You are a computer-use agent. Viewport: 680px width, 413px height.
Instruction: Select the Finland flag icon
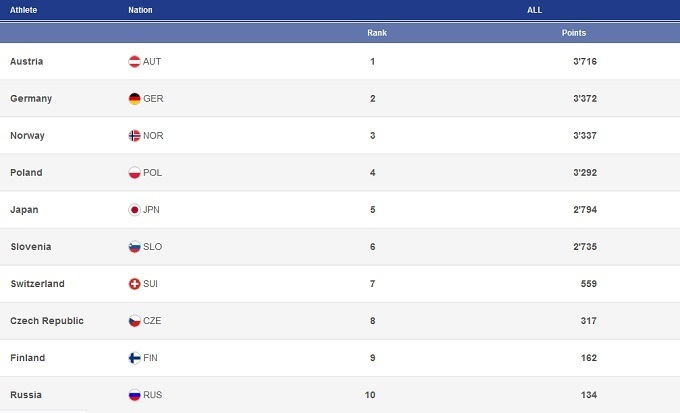134,358
